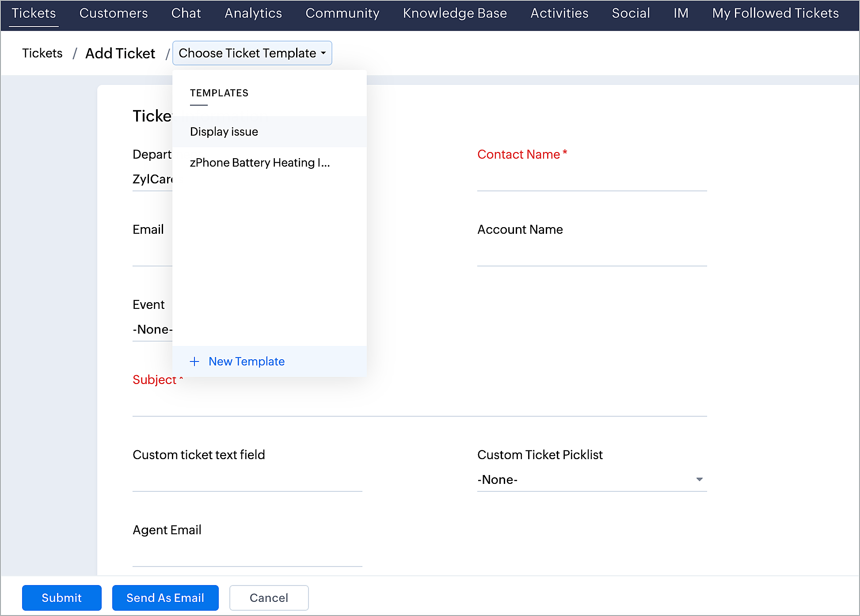
Task: Cancel the ticket creation
Action: click(x=269, y=598)
